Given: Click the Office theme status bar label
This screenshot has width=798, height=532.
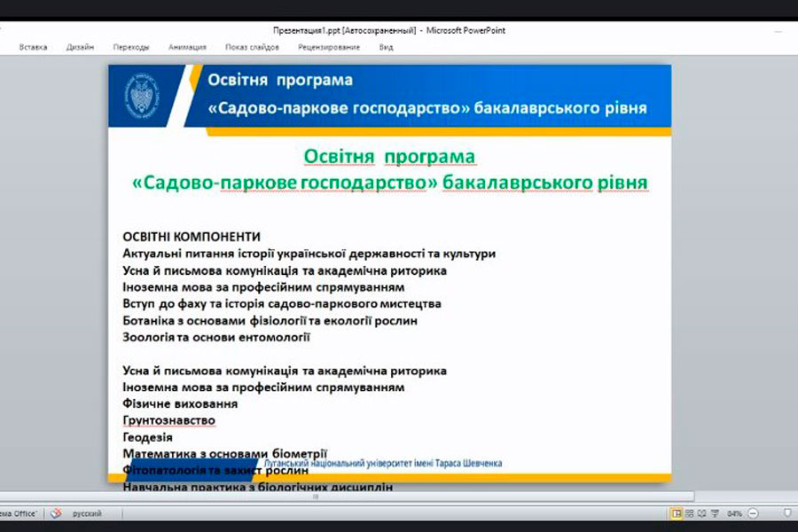Looking at the screenshot, I should pyautogui.click(x=19, y=513).
